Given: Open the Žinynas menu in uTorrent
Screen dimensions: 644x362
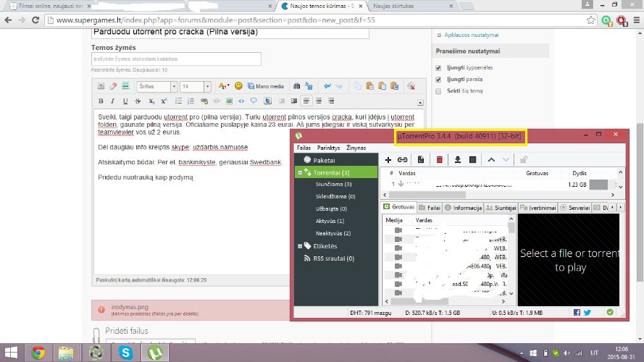Looking at the screenshot, I should coord(356,148).
